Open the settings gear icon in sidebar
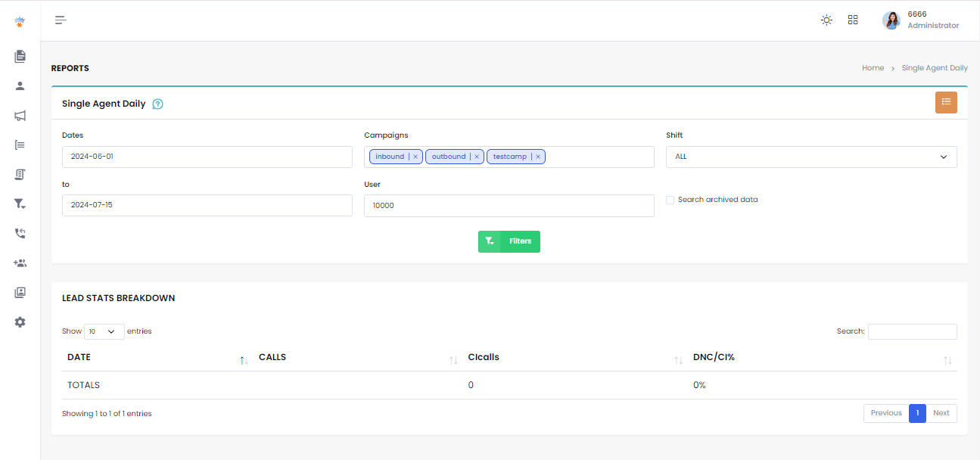The image size is (980, 460). click(x=20, y=322)
